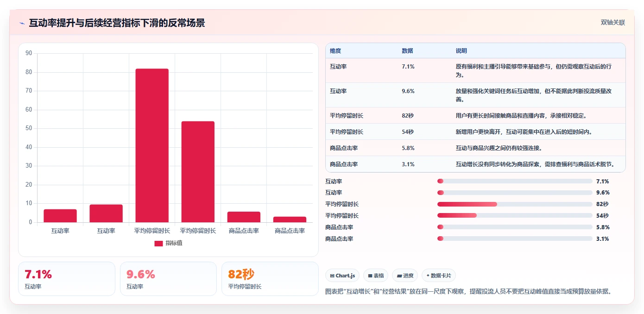Click the 54秒 cell in the table
Viewport: 644px width, 314px height.
tap(408, 132)
